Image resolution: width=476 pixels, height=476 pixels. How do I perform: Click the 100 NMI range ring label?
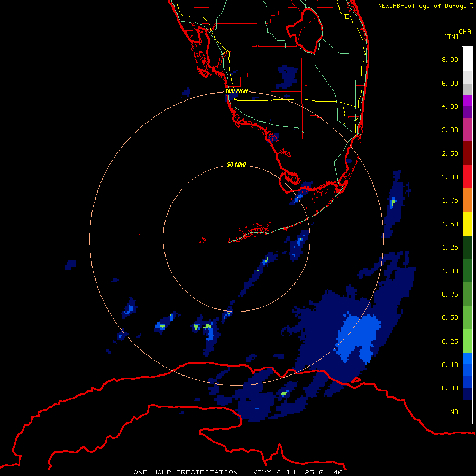point(236,91)
